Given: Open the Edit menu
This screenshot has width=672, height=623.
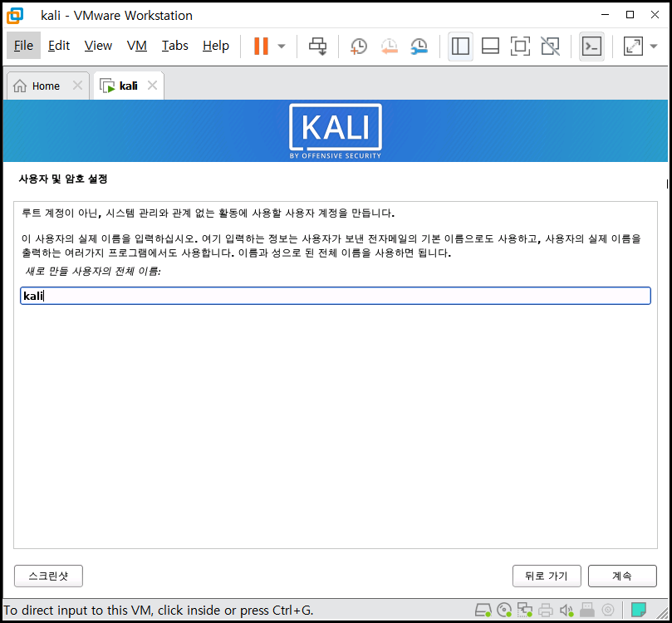Looking at the screenshot, I should 59,46.
